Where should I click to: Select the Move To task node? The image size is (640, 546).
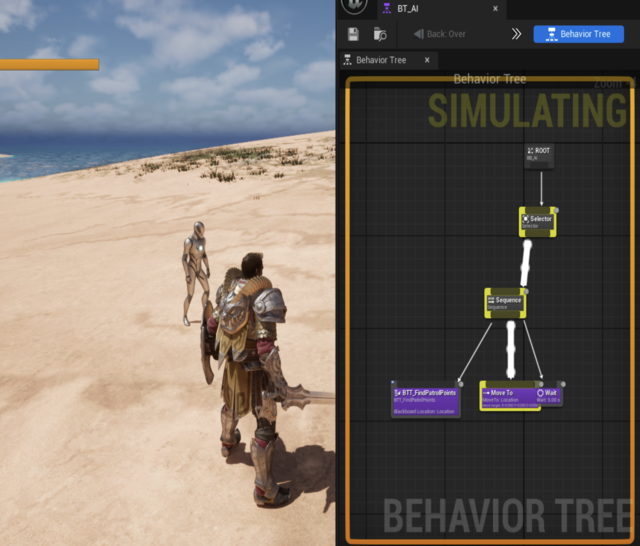(x=510, y=396)
